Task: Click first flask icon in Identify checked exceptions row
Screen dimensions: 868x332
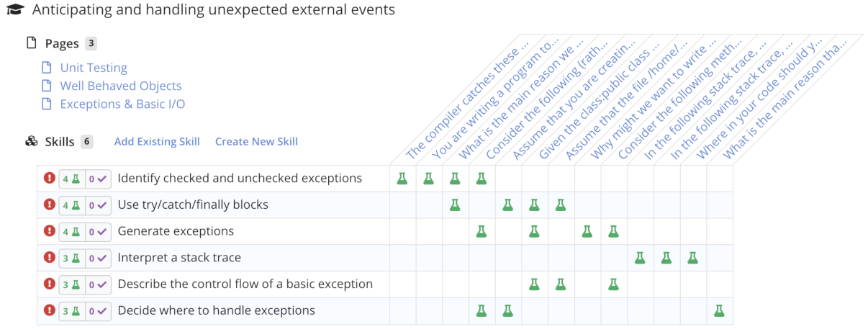Action: pyautogui.click(x=402, y=178)
